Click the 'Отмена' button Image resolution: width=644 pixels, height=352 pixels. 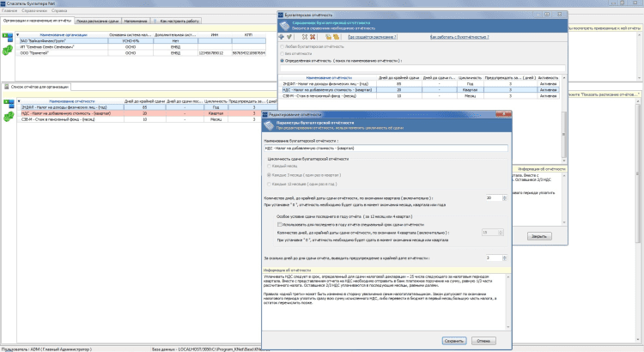pos(483,341)
